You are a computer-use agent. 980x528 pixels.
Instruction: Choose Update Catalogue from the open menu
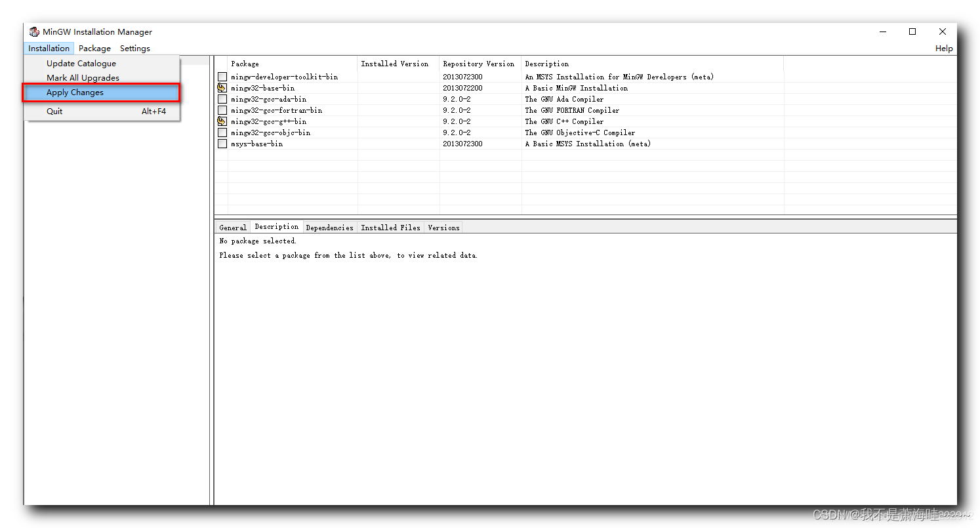pos(81,63)
